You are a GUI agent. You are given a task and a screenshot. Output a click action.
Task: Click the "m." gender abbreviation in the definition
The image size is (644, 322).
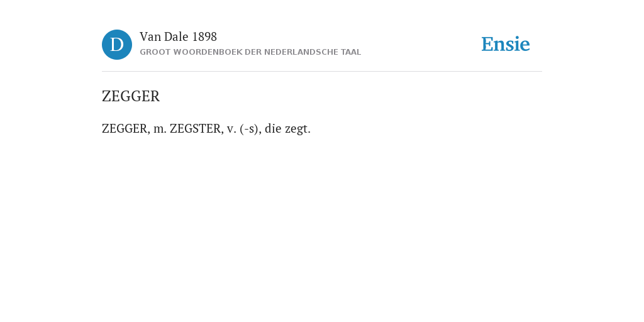(160, 130)
